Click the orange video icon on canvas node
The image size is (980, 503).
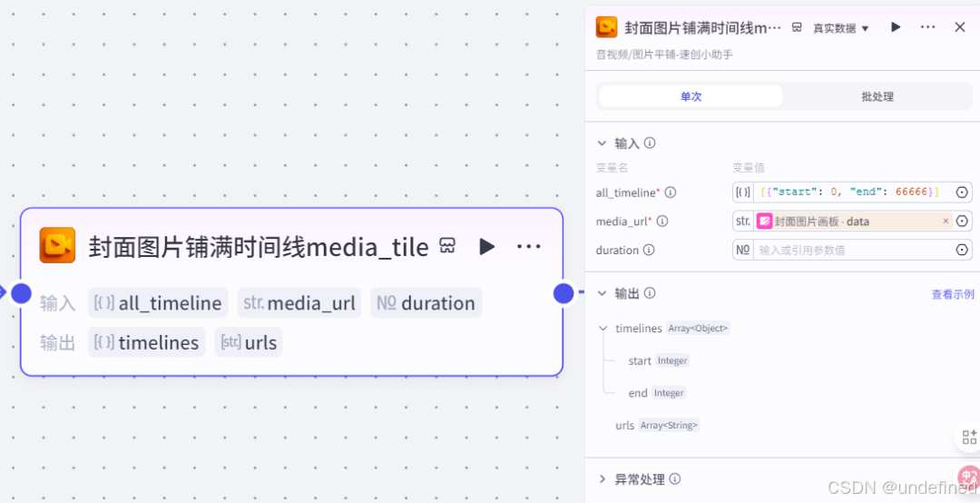pyautogui.click(x=57, y=245)
